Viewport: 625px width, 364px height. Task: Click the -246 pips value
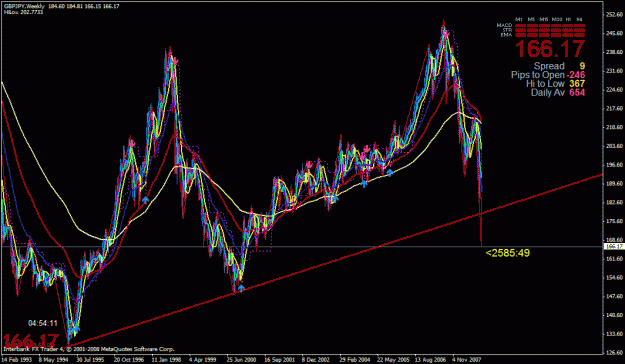576,75
